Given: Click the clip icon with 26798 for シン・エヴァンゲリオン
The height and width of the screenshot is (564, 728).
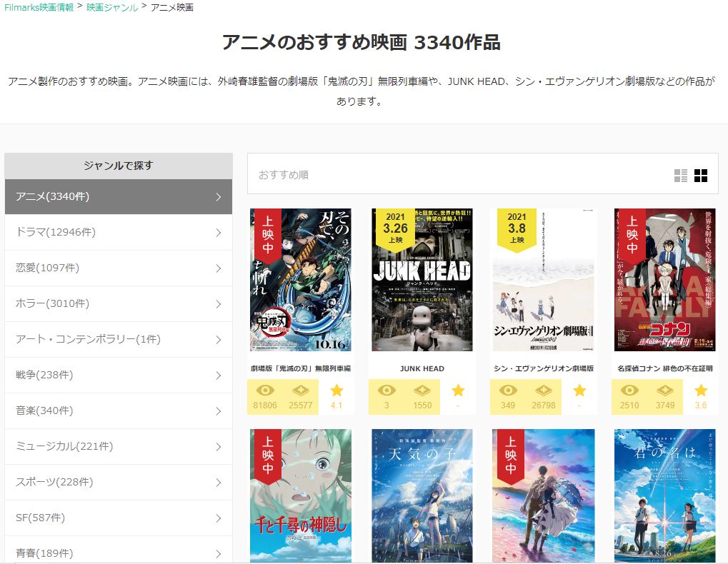Looking at the screenshot, I should coord(544,391).
